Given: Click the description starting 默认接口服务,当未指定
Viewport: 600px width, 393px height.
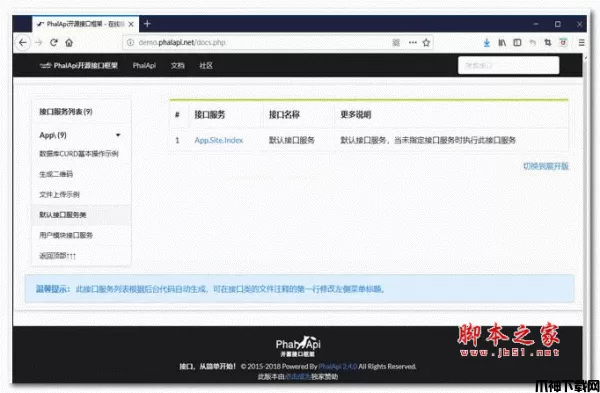Looking at the screenshot, I should (428, 140).
